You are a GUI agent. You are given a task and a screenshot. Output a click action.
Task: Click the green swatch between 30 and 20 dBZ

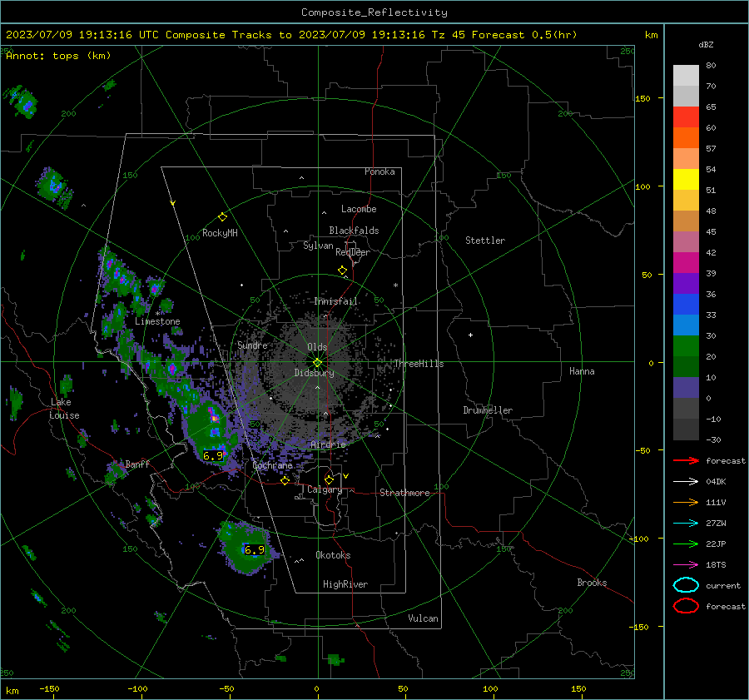pos(686,346)
